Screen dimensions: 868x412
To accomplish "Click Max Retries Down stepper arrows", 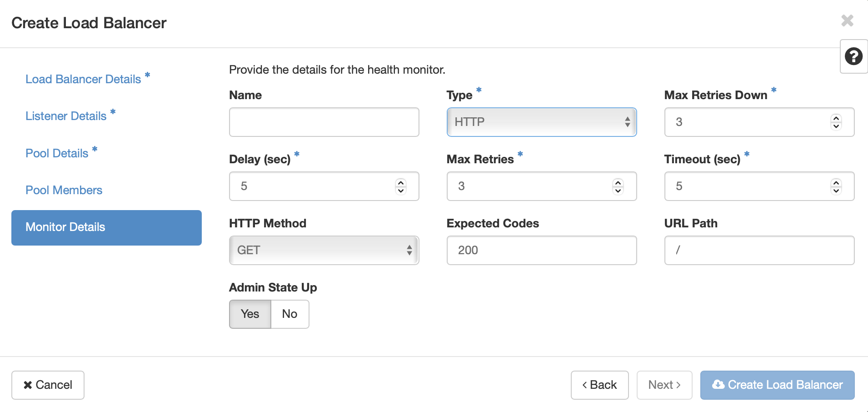I will 836,122.
